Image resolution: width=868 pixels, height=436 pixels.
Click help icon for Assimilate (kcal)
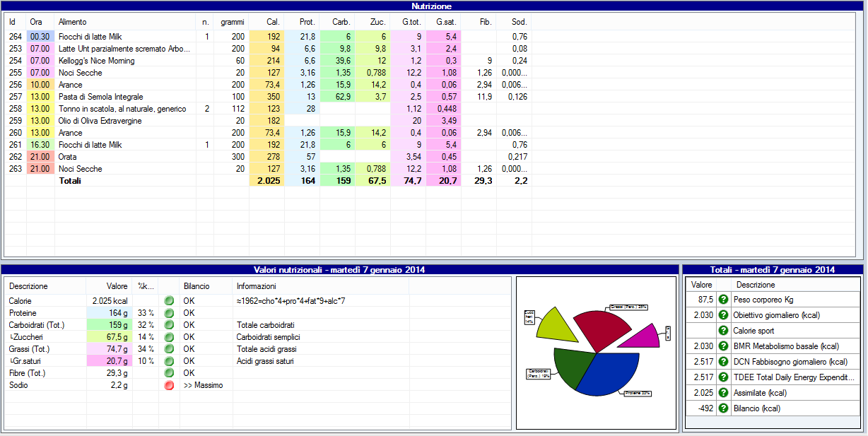point(723,393)
